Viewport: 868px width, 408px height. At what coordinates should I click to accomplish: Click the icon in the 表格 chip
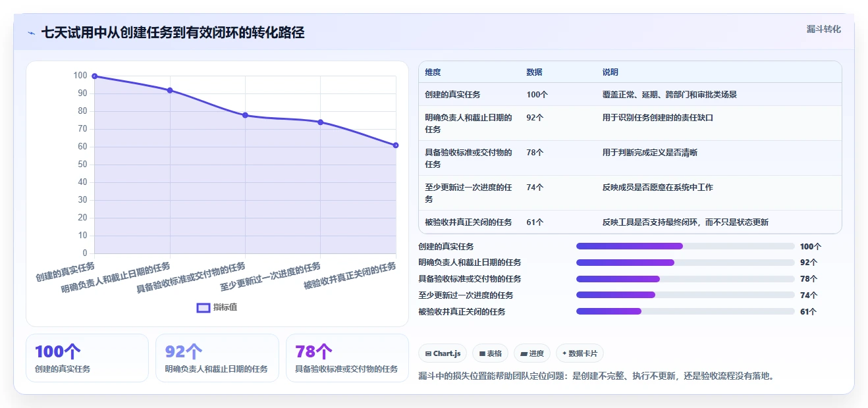pyautogui.click(x=482, y=354)
